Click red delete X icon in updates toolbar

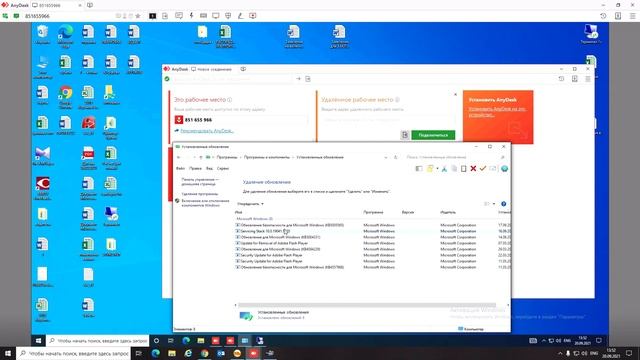pos(473,169)
